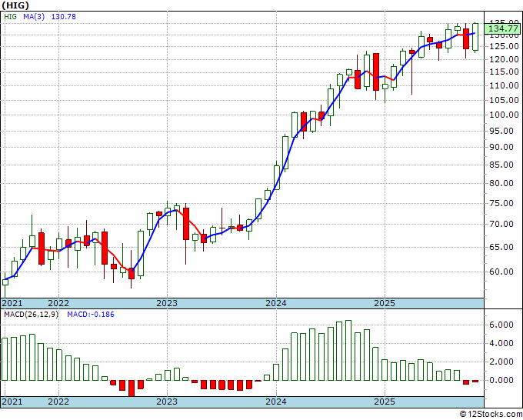Click 2024 on the MACD time axis
The height and width of the screenshot is (420, 523).
pos(276,402)
